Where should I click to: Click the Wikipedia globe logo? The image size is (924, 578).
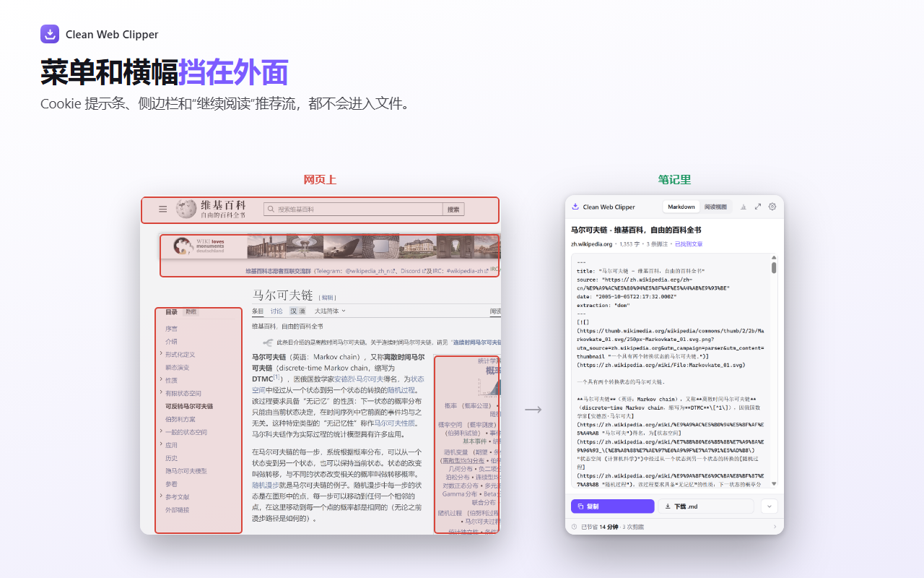186,209
